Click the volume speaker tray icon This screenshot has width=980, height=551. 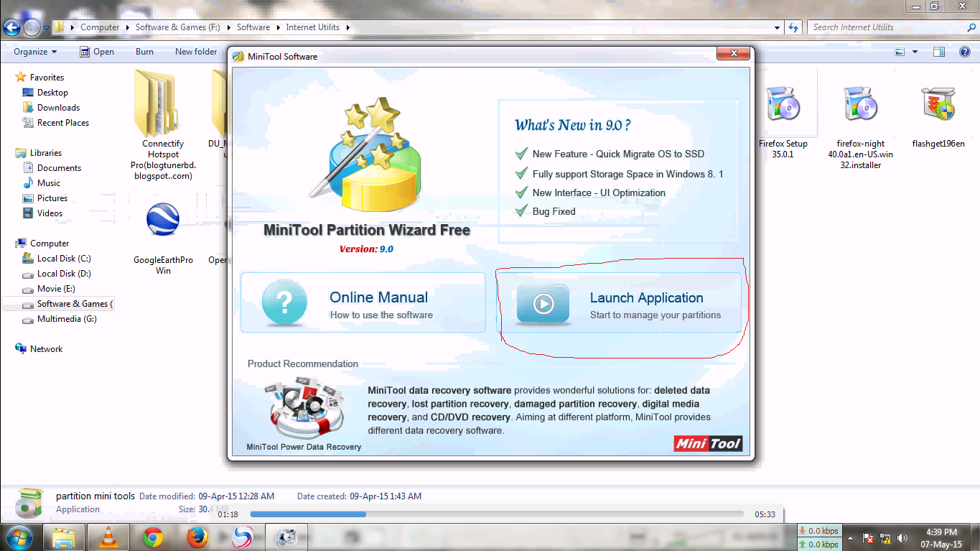pos(902,537)
